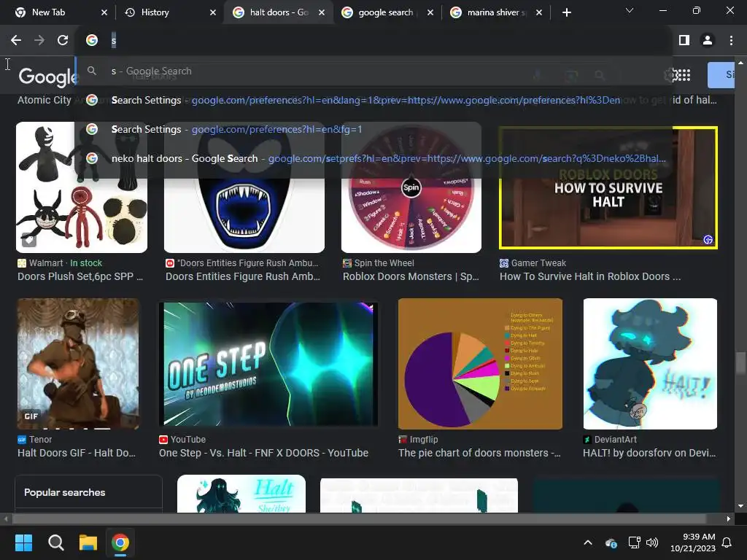Close the New Tab tab
Image resolution: width=747 pixels, height=560 pixels.
point(104,12)
